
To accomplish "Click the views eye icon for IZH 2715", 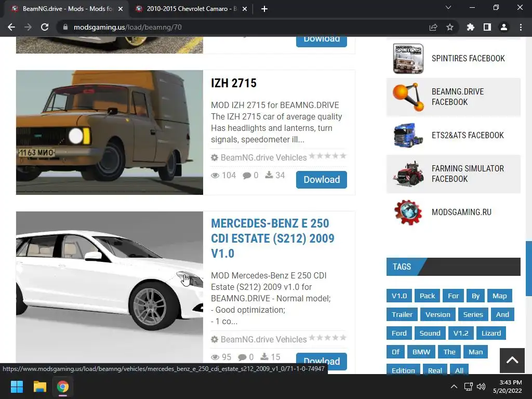I will 215,176.
